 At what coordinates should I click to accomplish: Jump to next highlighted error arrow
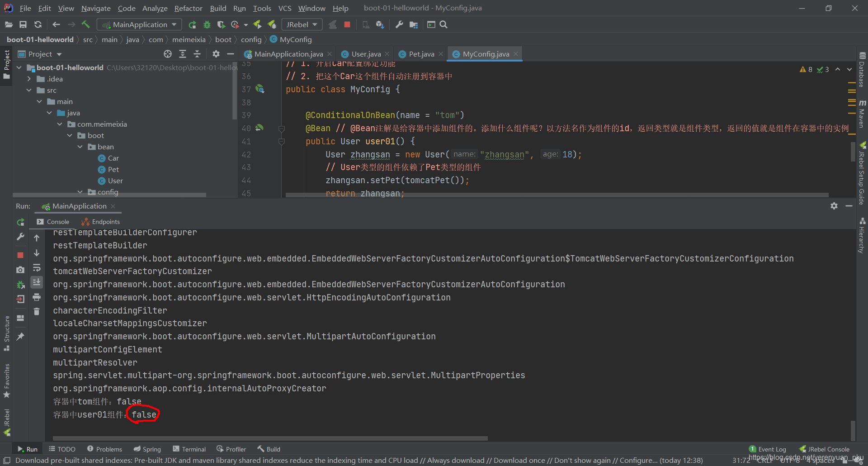coord(849,69)
